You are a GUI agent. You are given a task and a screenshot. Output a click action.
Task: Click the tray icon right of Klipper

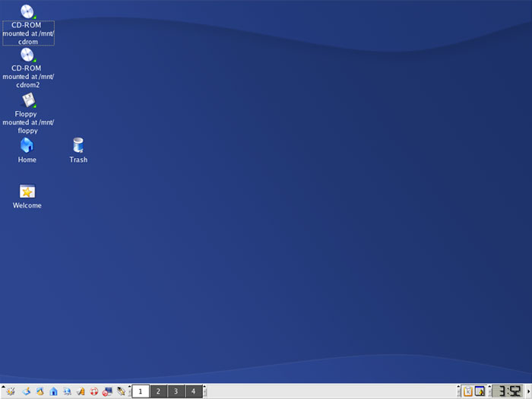pyautogui.click(x=480, y=391)
